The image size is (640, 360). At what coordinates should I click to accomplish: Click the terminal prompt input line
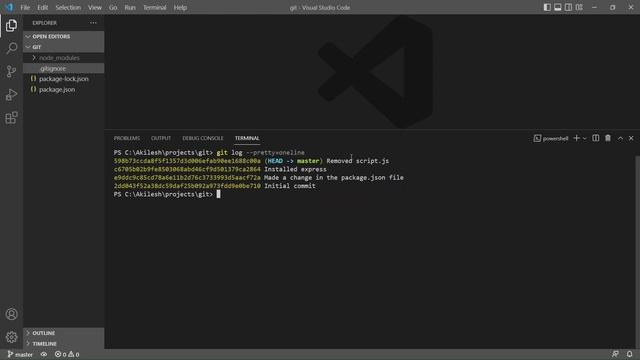point(167,194)
